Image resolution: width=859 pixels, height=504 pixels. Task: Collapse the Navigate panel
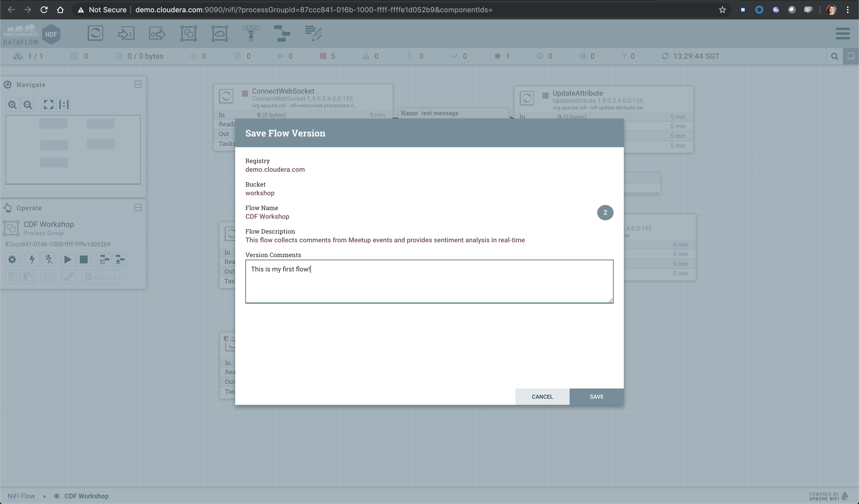(138, 85)
